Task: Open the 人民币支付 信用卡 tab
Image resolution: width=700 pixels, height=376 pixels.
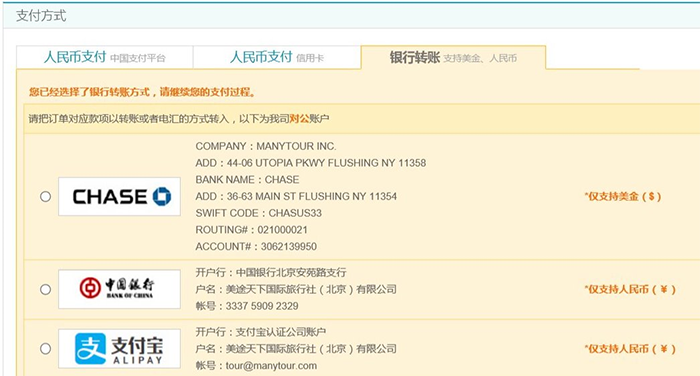Action: pyautogui.click(x=277, y=57)
